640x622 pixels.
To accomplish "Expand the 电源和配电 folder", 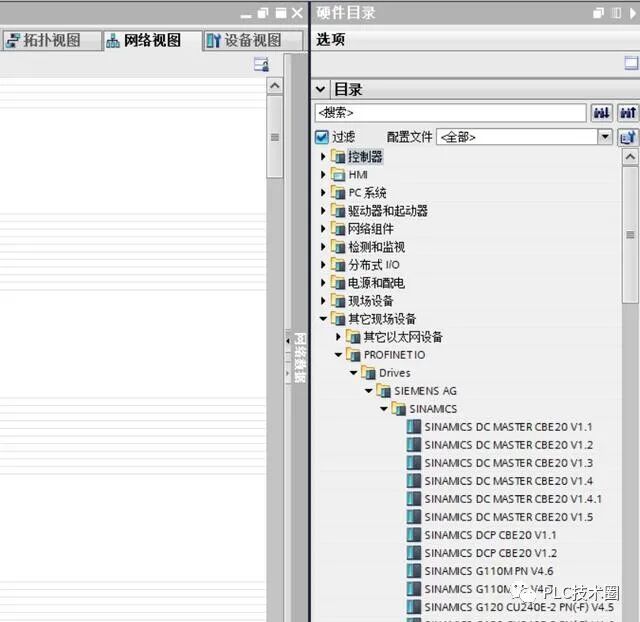I will point(323,282).
